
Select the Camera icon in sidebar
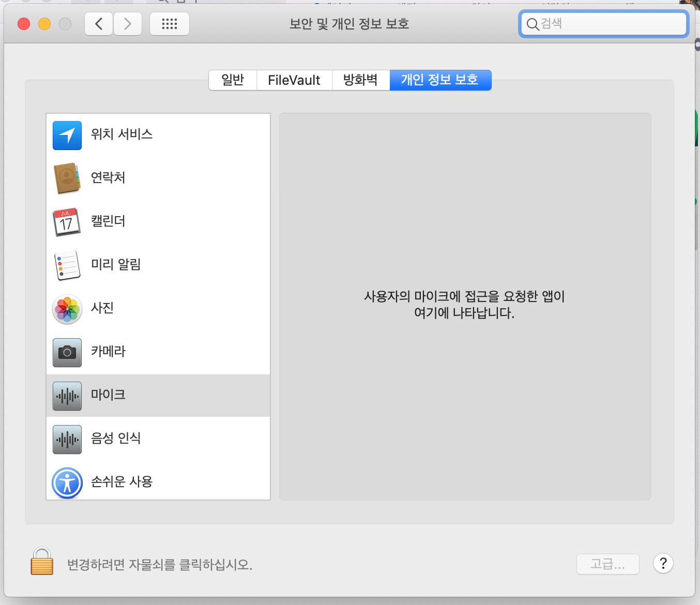pyautogui.click(x=67, y=352)
